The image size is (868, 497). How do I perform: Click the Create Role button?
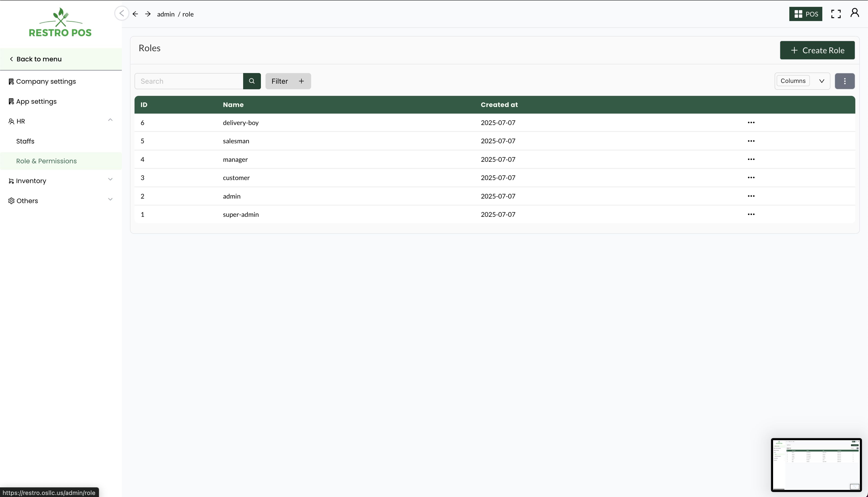[817, 50]
